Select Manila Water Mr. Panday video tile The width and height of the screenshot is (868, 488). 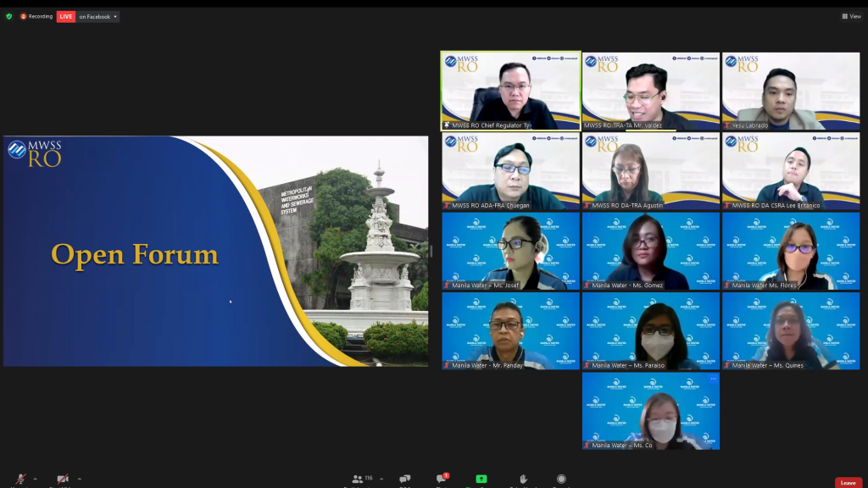click(x=510, y=331)
